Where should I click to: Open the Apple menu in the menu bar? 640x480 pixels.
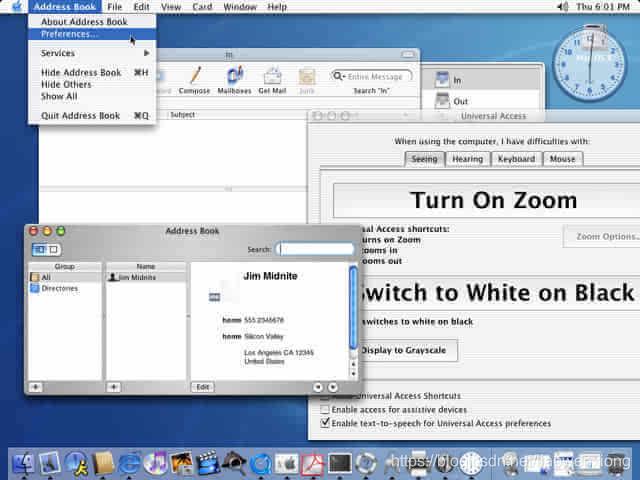coord(16,7)
